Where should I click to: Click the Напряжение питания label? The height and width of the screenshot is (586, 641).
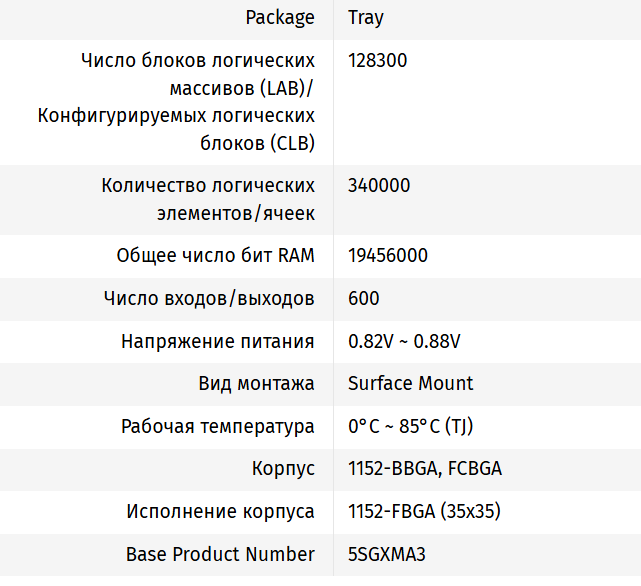218,342
